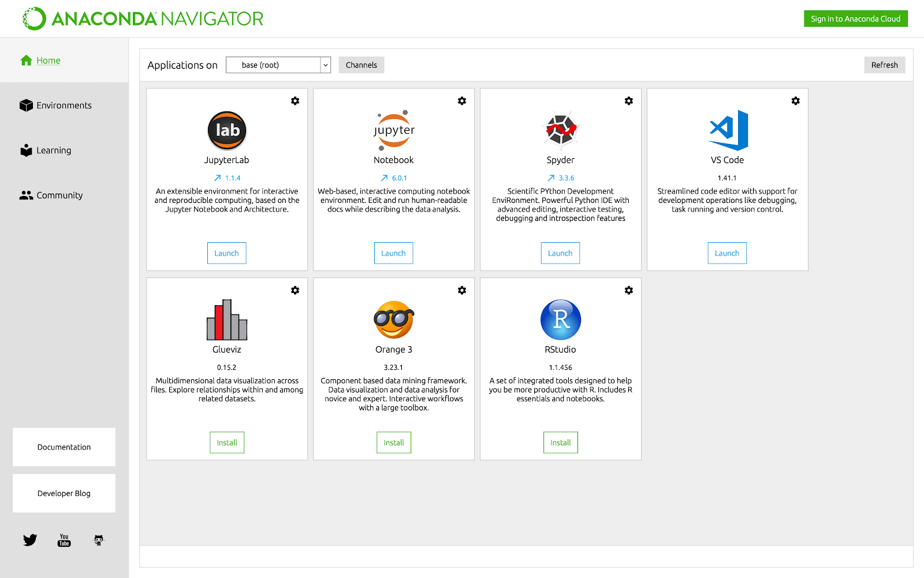
Task: Click the Orange 3 sunglasses logo
Action: 394,320
